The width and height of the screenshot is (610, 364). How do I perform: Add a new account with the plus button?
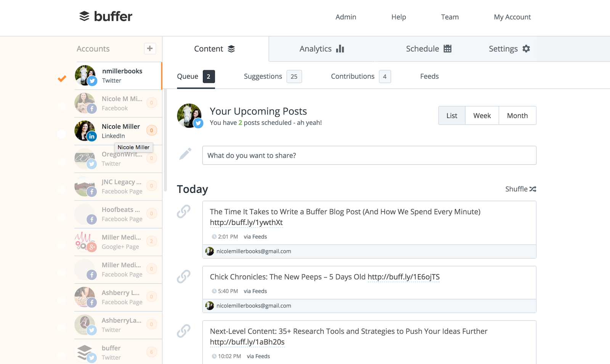coord(150,48)
